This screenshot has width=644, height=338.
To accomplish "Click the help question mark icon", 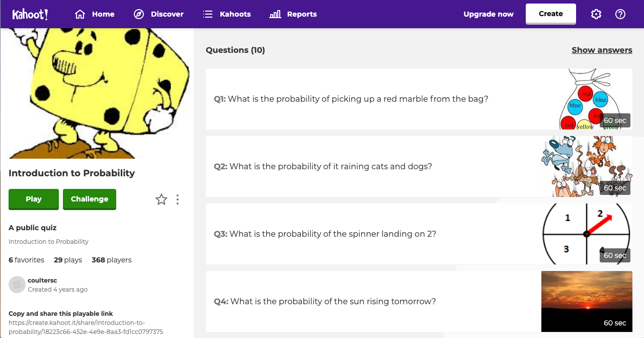I will (x=620, y=14).
